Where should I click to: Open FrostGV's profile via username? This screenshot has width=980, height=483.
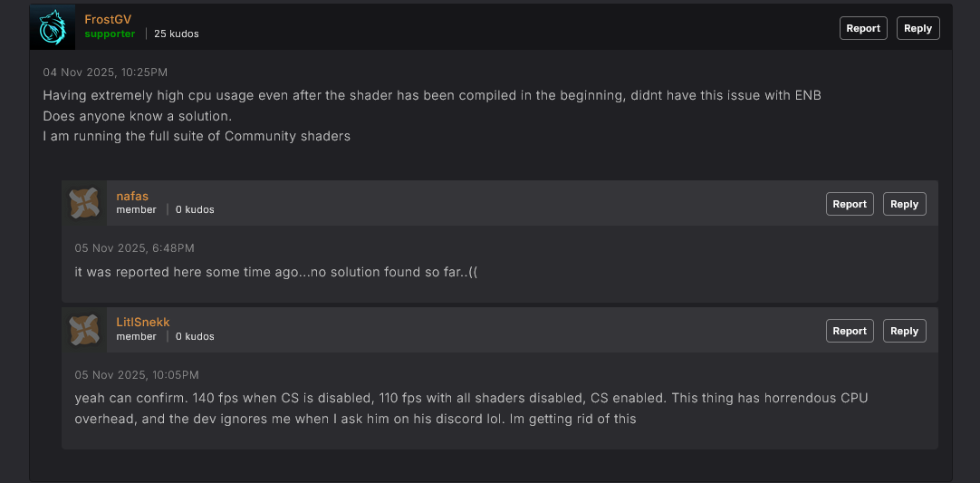tap(106, 19)
